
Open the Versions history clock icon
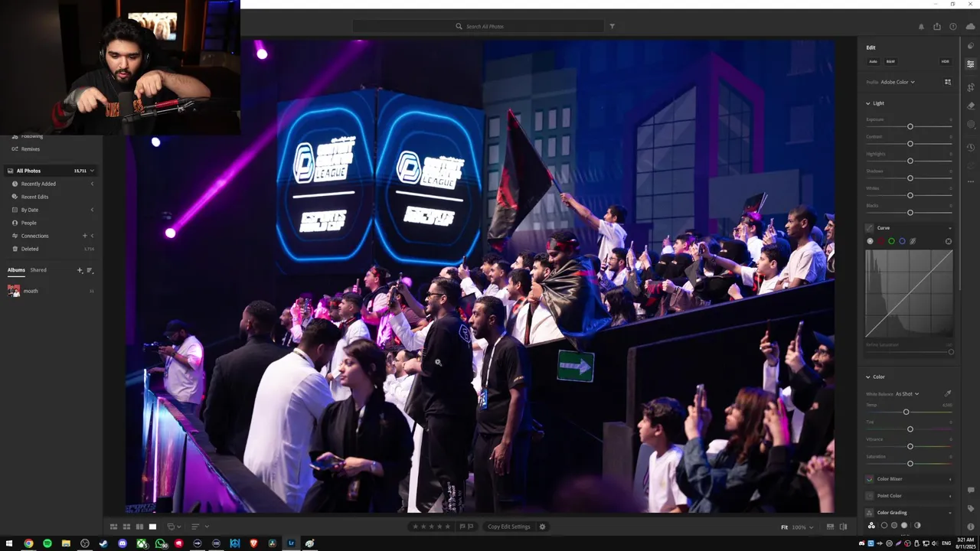971,147
